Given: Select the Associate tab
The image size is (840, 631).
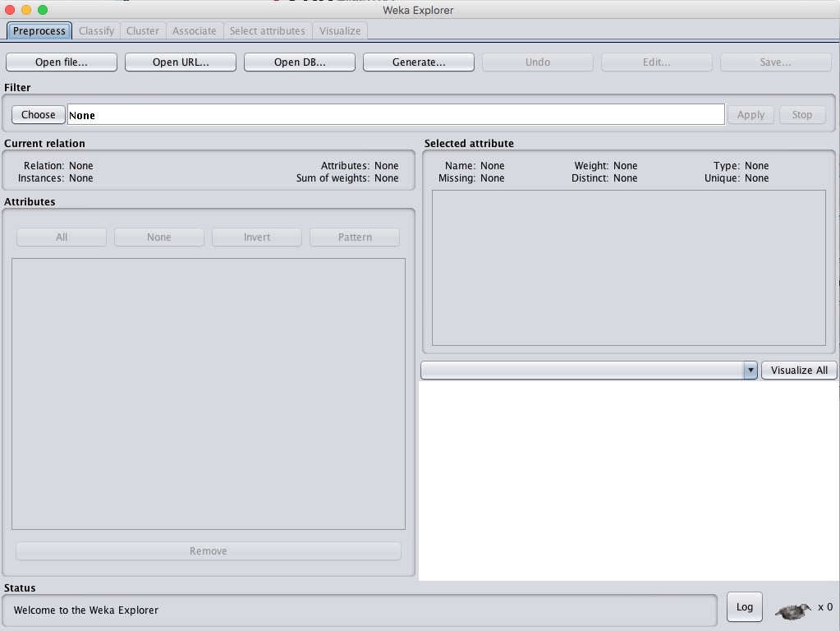Looking at the screenshot, I should 195,31.
